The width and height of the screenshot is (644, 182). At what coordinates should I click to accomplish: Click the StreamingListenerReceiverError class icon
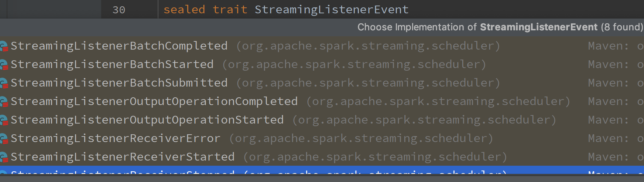(x=4, y=139)
